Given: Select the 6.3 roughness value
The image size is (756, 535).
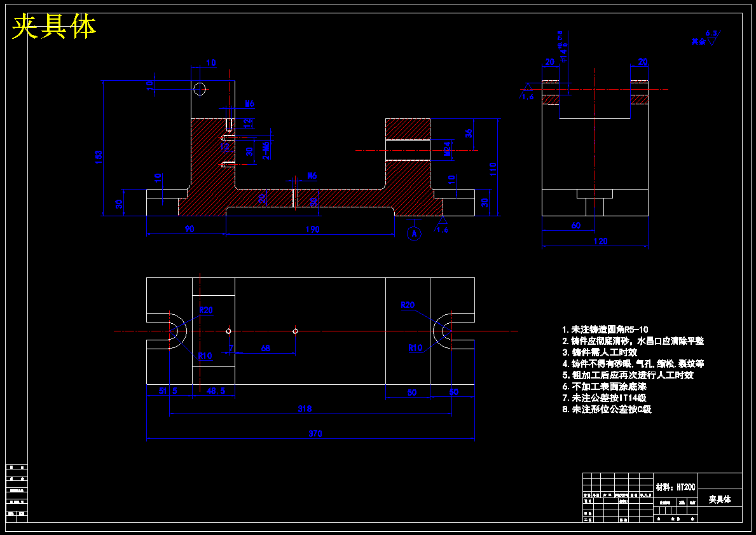Looking at the screenshot, I should (x=711, y=33).
